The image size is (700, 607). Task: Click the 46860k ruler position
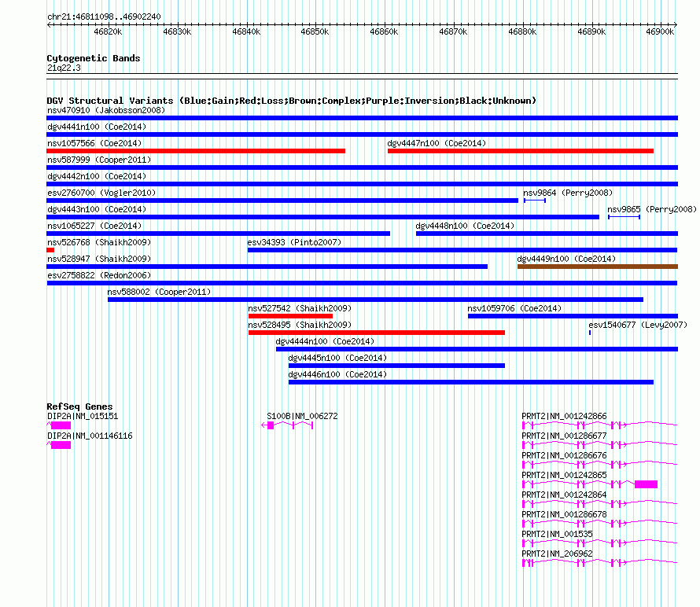[384, 31]
